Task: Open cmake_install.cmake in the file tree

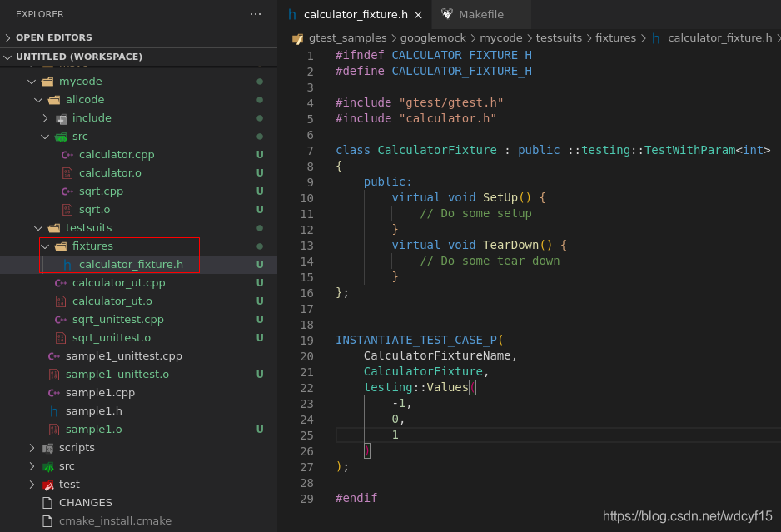Action: (x=115, y=521)
